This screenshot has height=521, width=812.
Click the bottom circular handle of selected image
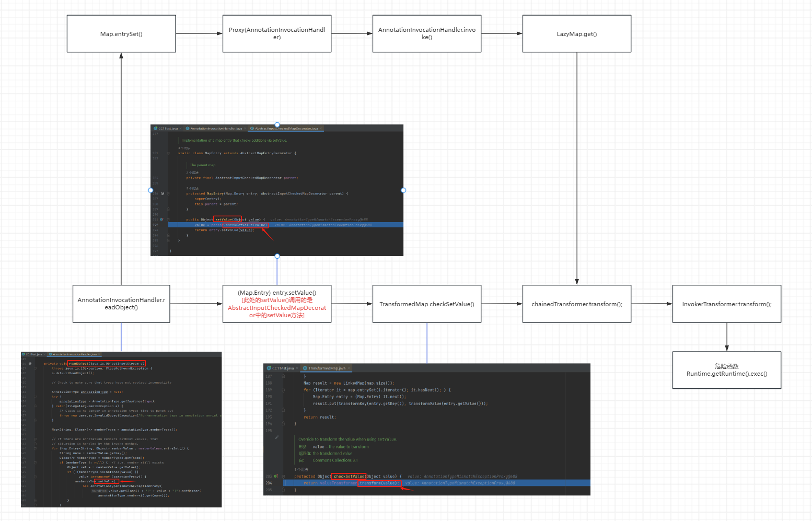tap(277, 256)
